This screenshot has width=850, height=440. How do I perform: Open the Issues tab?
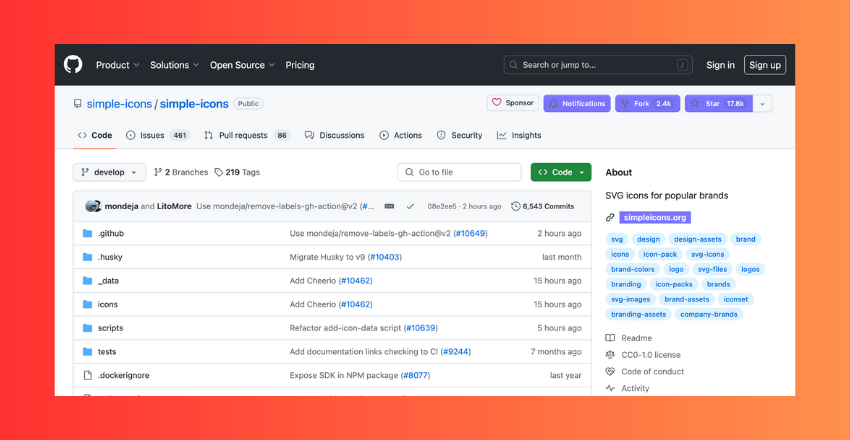click(158, 135)
